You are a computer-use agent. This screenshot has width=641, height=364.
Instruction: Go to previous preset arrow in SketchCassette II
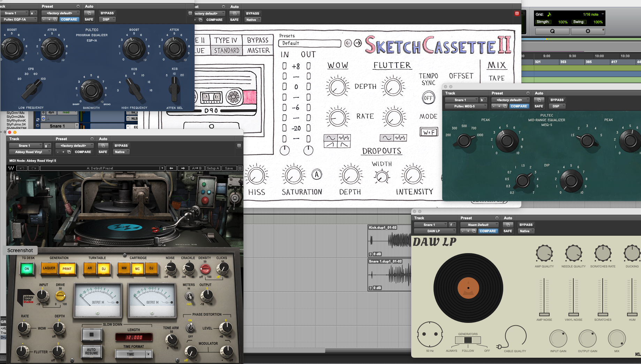[348, 43]
